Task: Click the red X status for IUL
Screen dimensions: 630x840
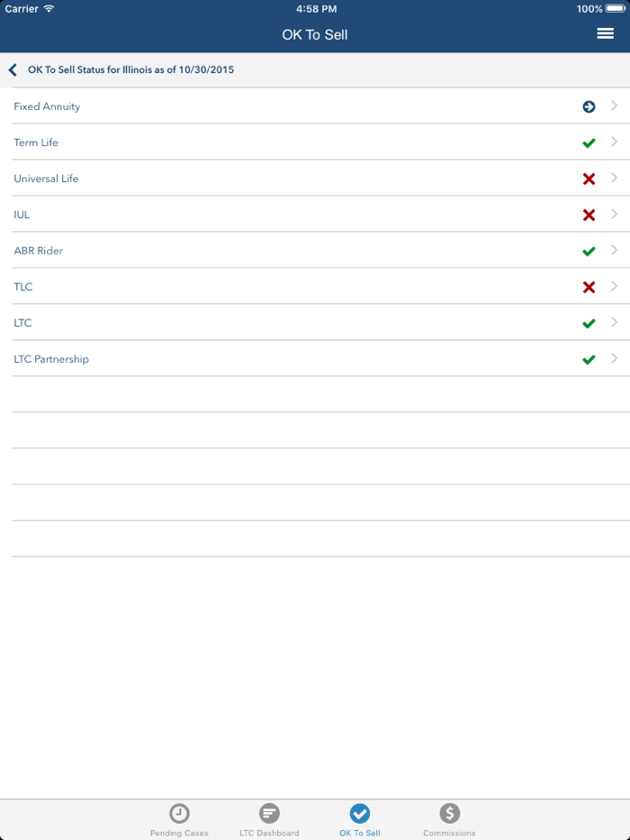Action: pyautogui.click(x=589, y=214)
